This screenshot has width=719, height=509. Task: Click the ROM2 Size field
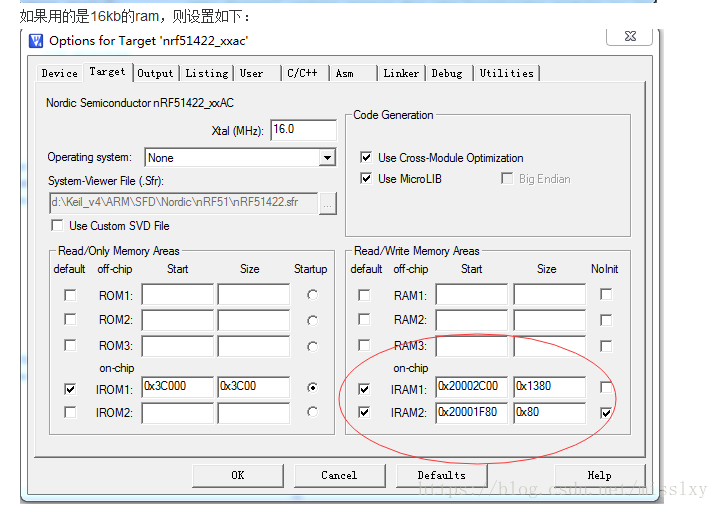(254, 320)
